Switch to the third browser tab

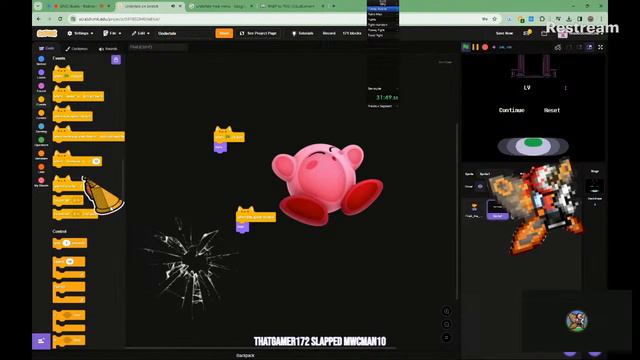click(x=222, y=6)
